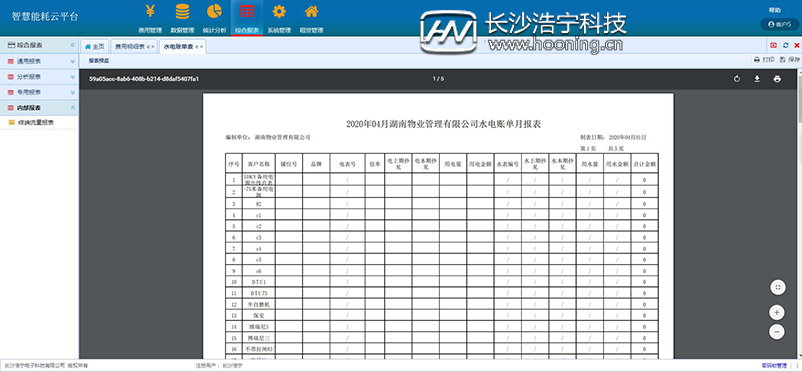
Task: Click the 帮助 help link
Action: (774, 10)
